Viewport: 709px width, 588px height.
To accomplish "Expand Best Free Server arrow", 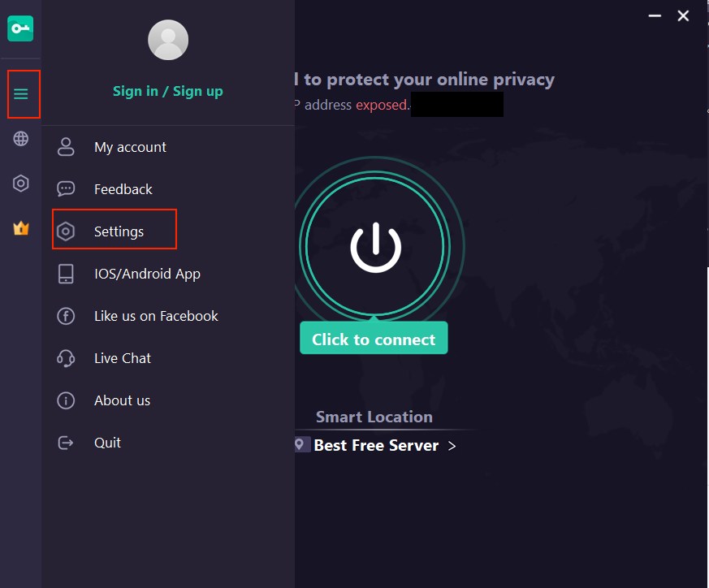I will [452, 446].
